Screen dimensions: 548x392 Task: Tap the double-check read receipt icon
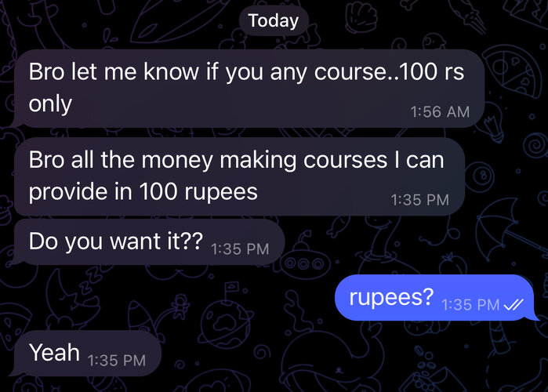(514, 305)
